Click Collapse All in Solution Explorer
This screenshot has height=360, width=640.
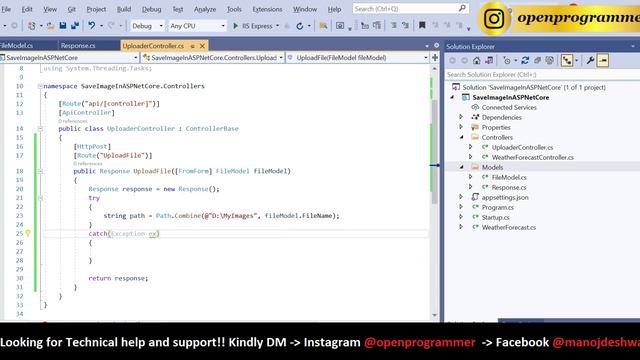tap(538, 61)
